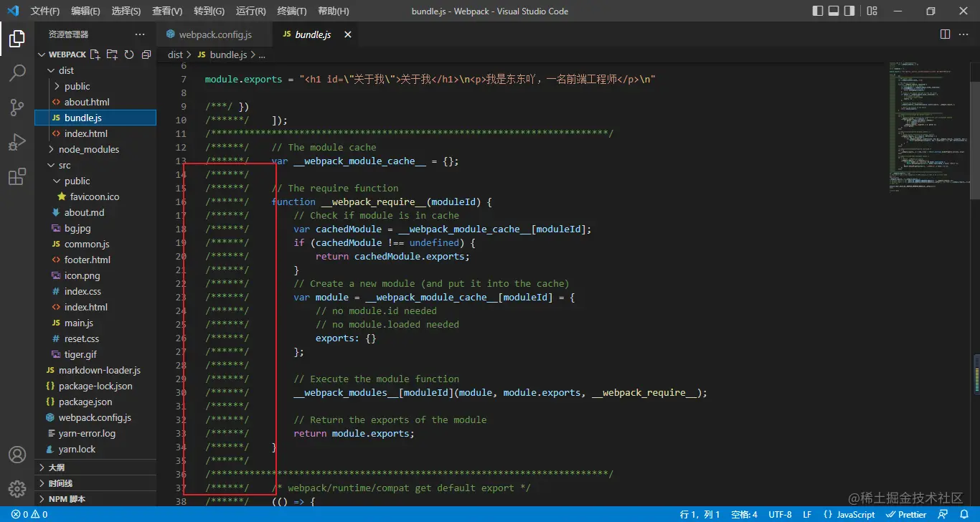Screen dimensions: 980x522
Task: Expand the NPM 脚本 section
Action: (67, 499)
